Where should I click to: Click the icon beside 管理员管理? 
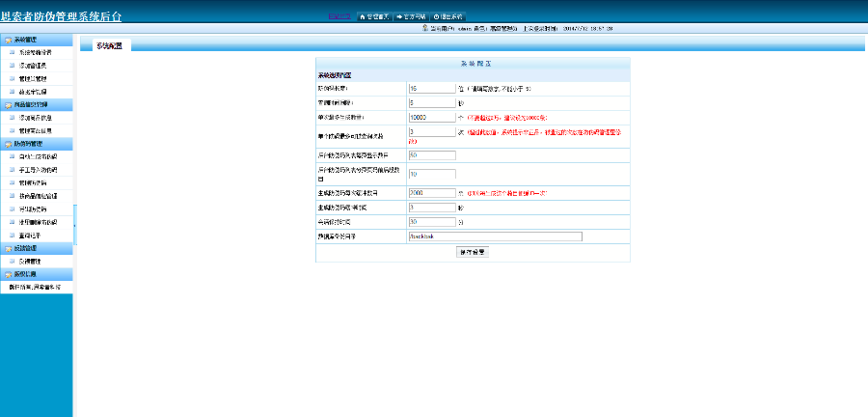[x=13, y=78]
